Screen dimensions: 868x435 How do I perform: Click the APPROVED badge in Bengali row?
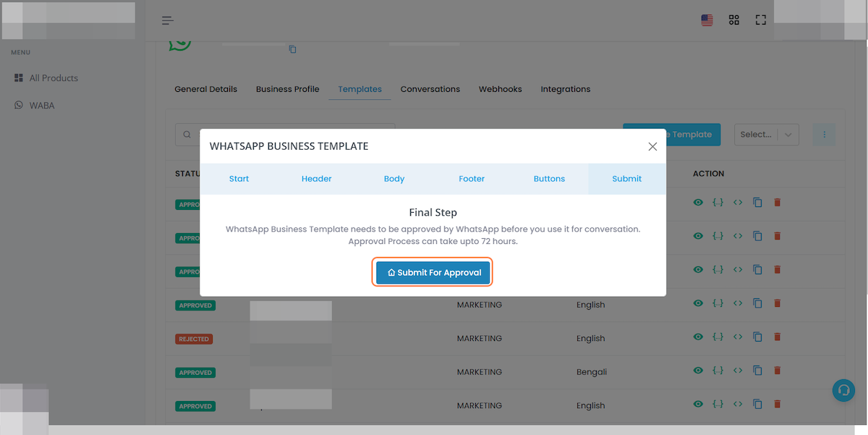(x=195, y=372)
